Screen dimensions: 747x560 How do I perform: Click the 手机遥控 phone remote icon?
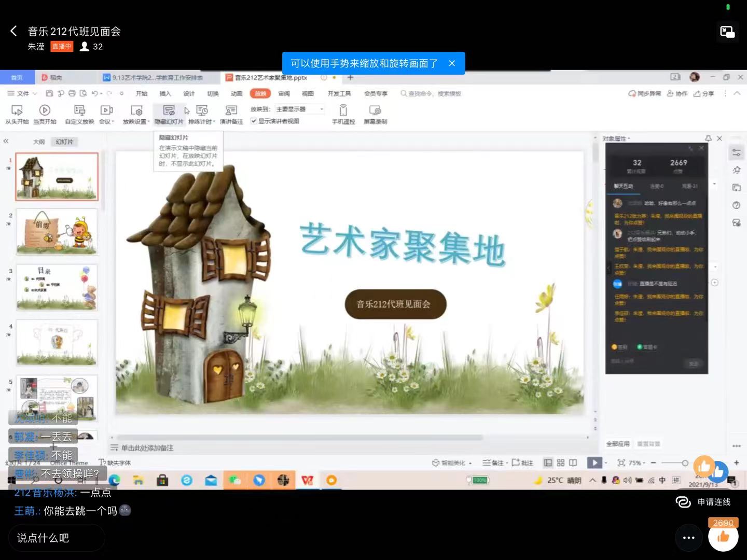pos(343,111)
